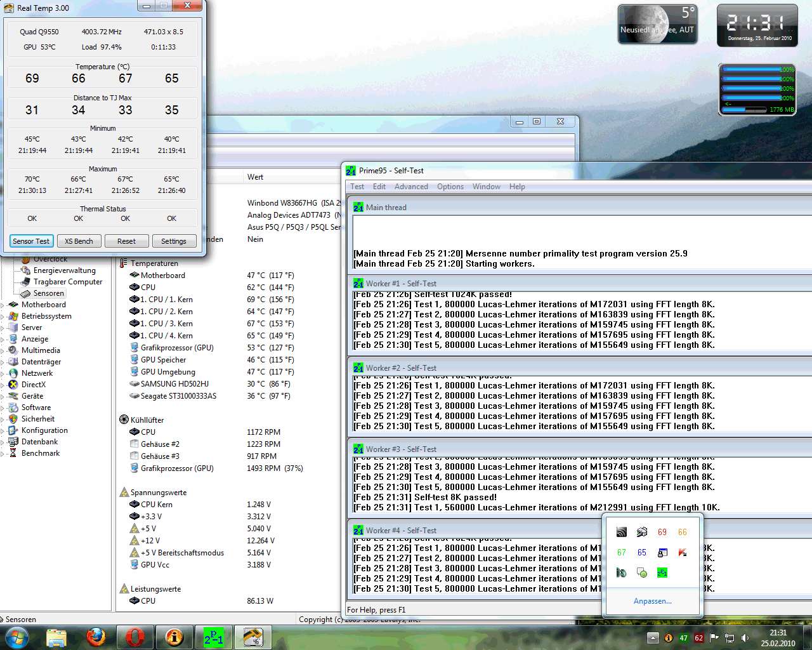Click the Kaspersky icon in tray popup
Screen dimensions: 812x650
(x=683, y=552)
